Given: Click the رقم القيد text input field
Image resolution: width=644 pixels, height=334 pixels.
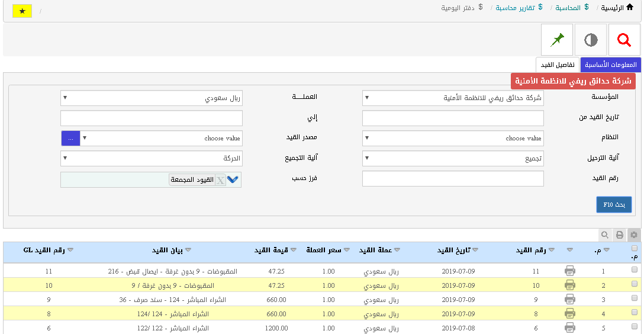Looking at the screenshot, I should 453,178.
